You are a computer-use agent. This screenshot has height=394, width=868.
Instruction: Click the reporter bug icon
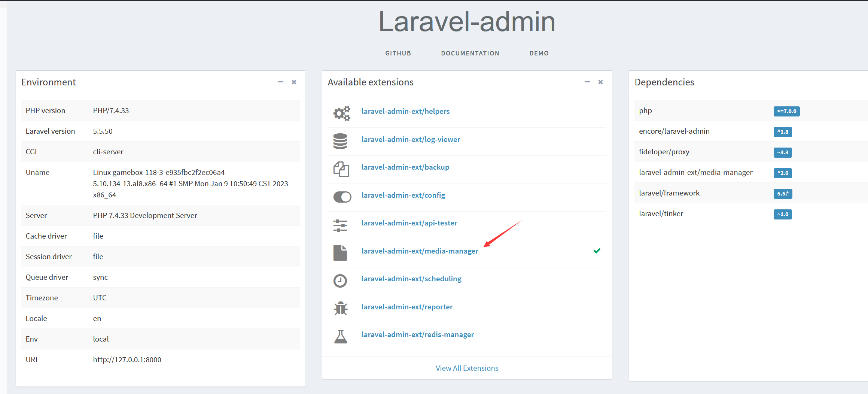point(341,309)
